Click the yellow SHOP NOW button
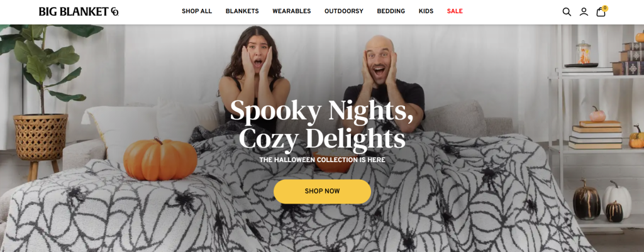This screenshot has height=252, width=644. coord(323,191)
